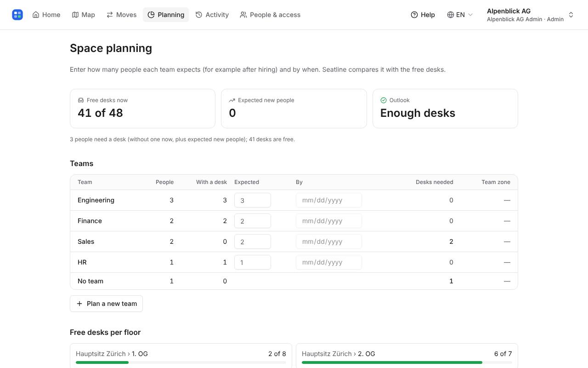Click the 1. OG floor progress bar
This screenshot has width=588, height=368.
[181, 362]
